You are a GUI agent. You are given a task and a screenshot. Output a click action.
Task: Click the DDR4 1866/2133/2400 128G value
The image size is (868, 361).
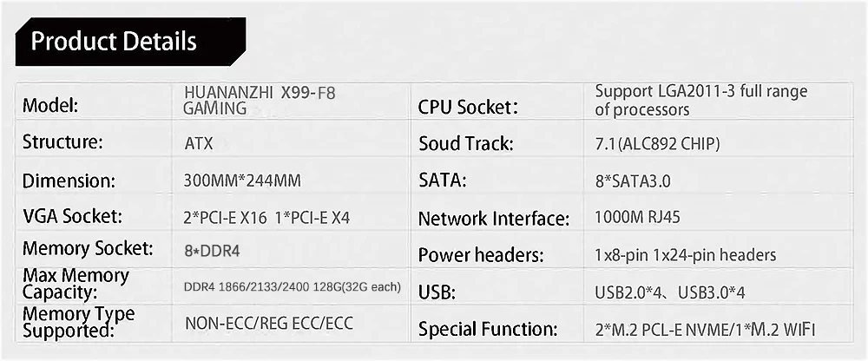(x=293, y=287)
